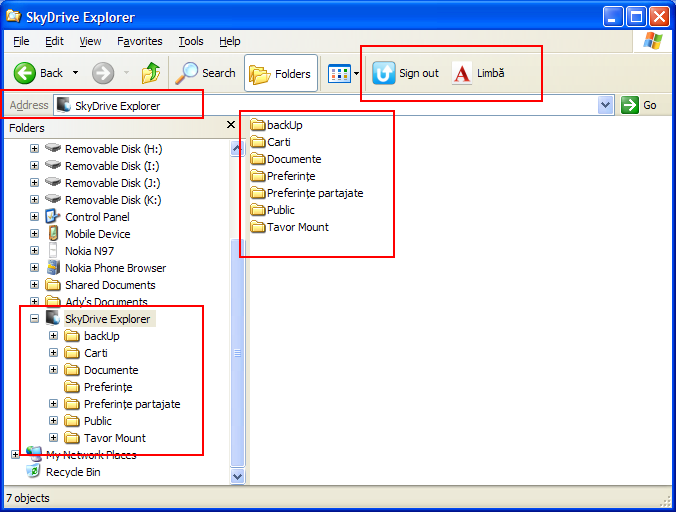Close the Folders pane
The width and height of the screenshot is (676, 512).
[x=231, y=125]
